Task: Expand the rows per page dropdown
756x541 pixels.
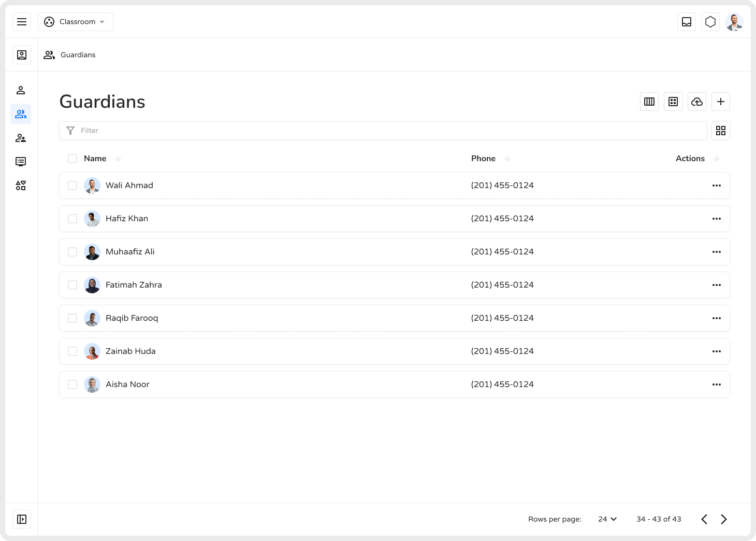Action: (x=607, y=519)
